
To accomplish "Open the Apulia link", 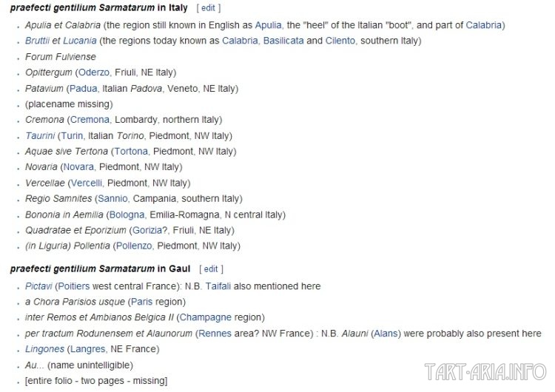I will [x=269, y=25].
